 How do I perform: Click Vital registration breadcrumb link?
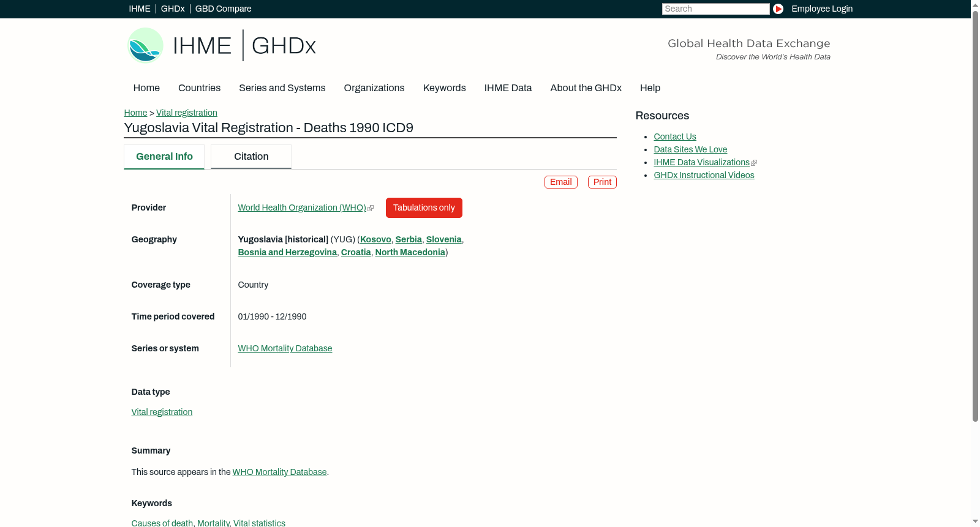click(x=187, y=113)
